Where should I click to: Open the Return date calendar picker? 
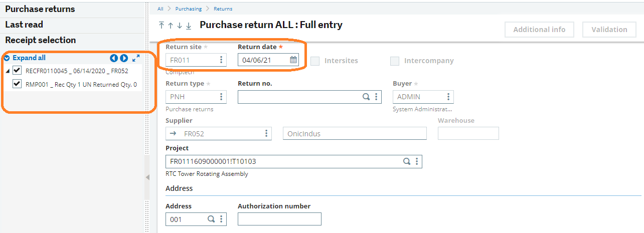[293, 60]
